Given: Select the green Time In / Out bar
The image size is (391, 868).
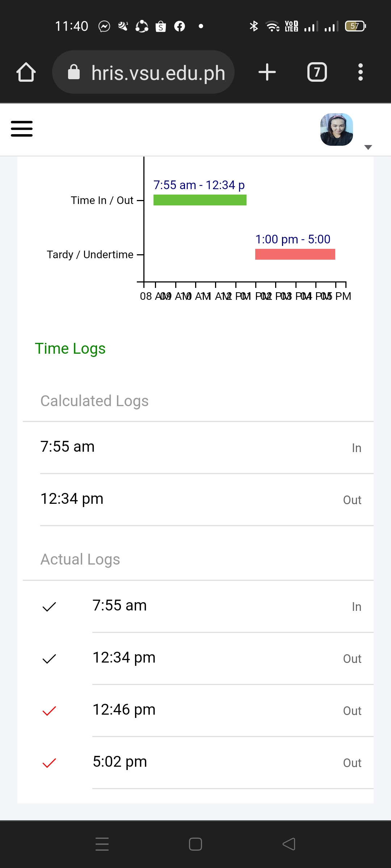Looking at the screenshot, I should pyautogui.click(x=200, y=200).
